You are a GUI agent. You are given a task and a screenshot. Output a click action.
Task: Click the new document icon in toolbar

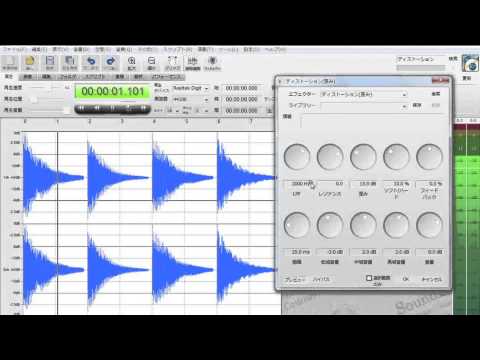[x=10, y=62]
